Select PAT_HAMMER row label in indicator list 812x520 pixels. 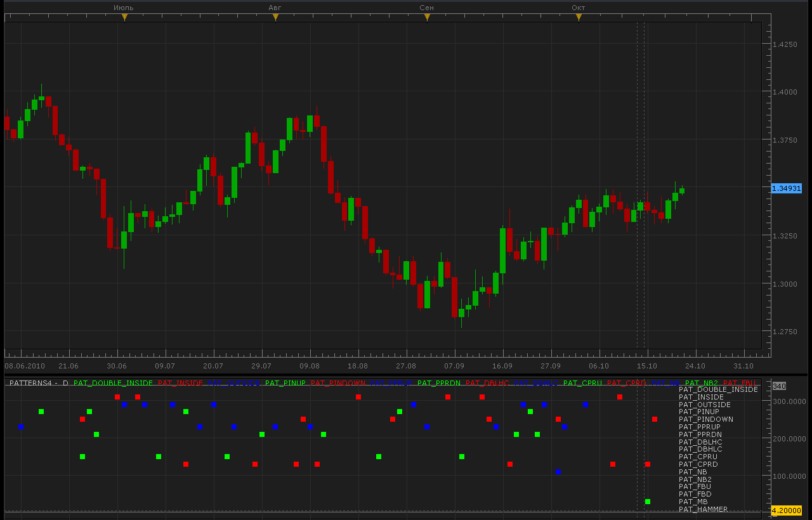click(703, 509)
